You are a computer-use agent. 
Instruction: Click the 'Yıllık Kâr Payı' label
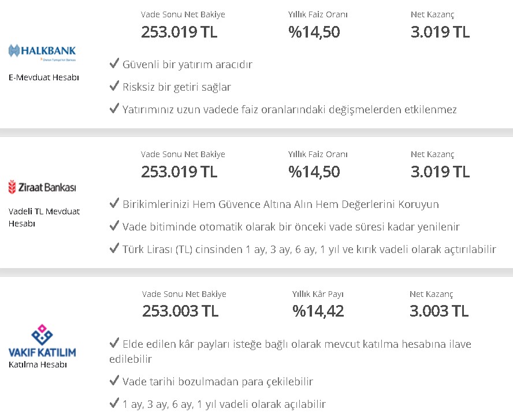tap(318, 294)
